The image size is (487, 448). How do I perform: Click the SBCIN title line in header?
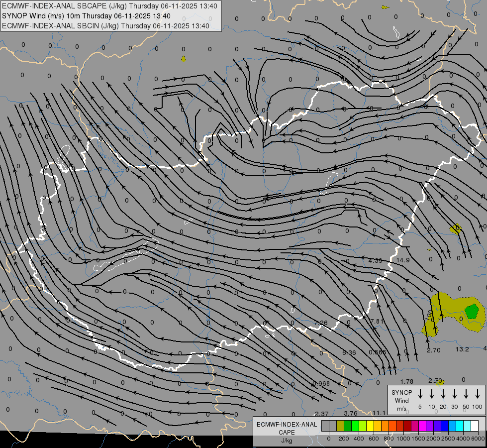click(x=105, y=26)
